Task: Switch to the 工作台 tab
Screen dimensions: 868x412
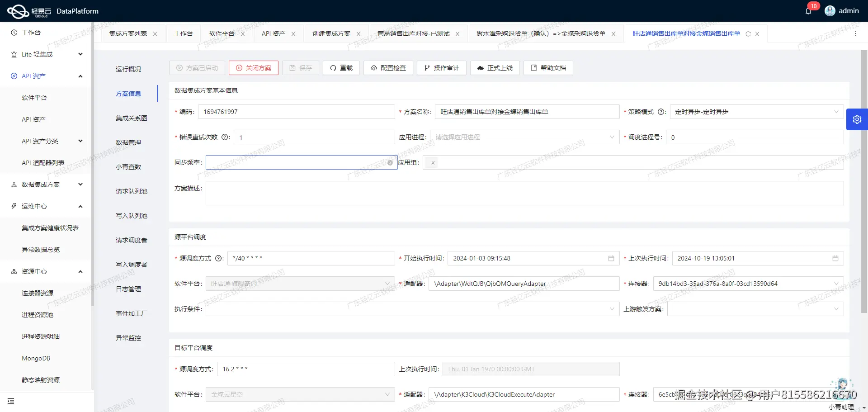Action: [x=183, y=33]
